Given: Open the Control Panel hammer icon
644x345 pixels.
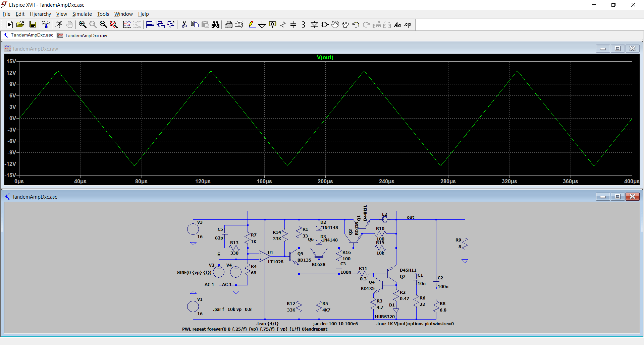Looking at the screenshot, I should tap(46, 24).
